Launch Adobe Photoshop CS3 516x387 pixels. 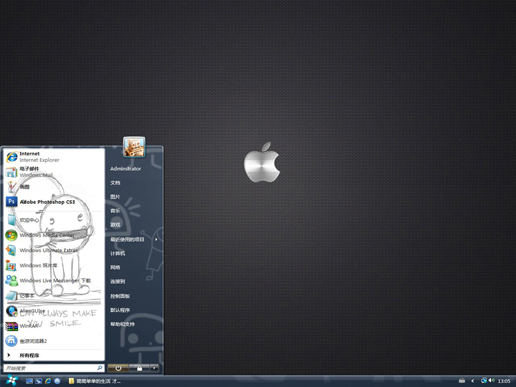pos(54,202)
